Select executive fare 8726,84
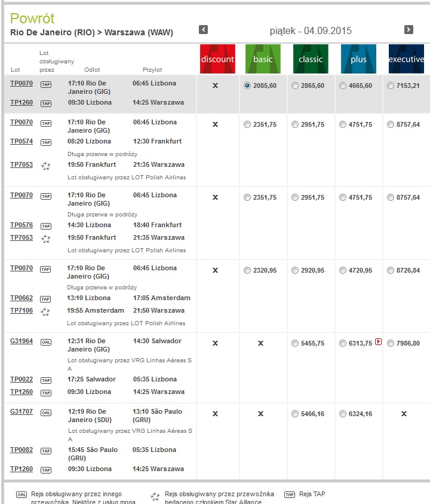The width and height of the screenshot is (433, 504). 391,270
